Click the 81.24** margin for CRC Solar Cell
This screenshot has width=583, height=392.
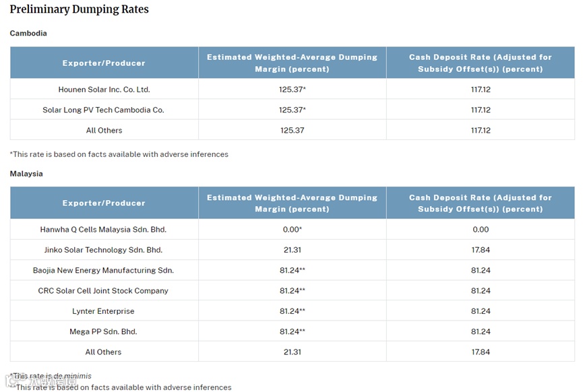[293, 291]
